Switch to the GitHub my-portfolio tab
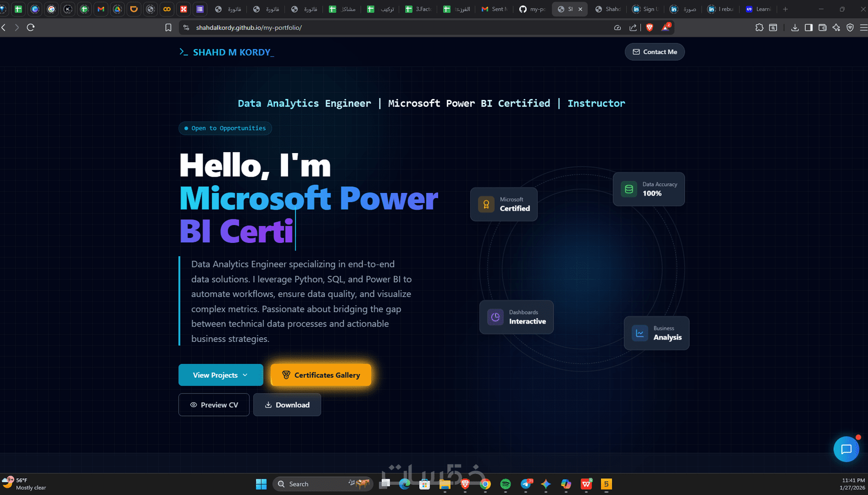The image size is (868, 495). [x=532, y=9]
